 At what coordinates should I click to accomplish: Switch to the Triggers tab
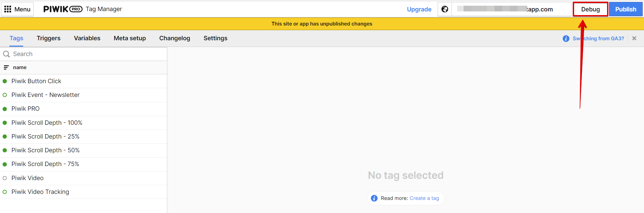pyautogui.click(x=48, y=38)
